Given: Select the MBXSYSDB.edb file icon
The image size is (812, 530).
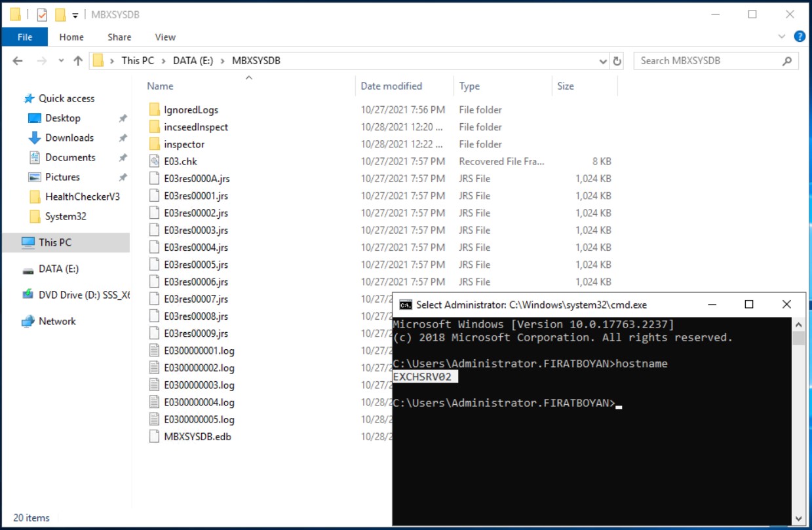Looking at the screenshot, I should coord(155,436).
